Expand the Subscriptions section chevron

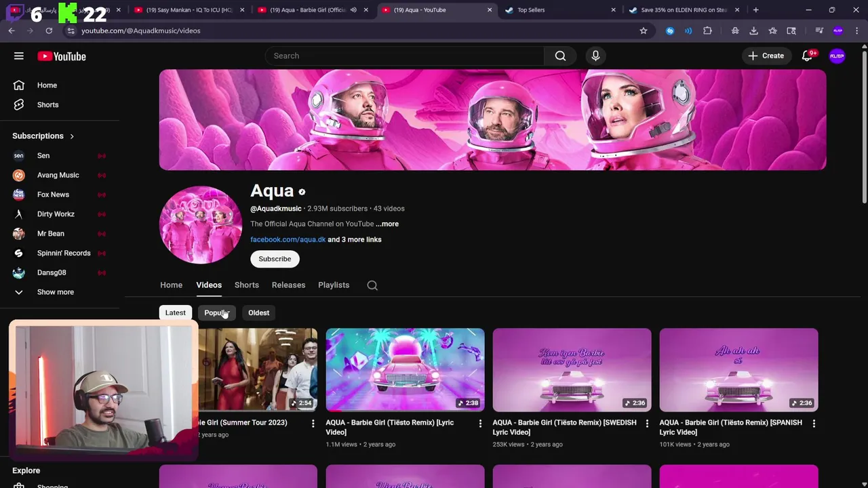[x=72, y=136]
